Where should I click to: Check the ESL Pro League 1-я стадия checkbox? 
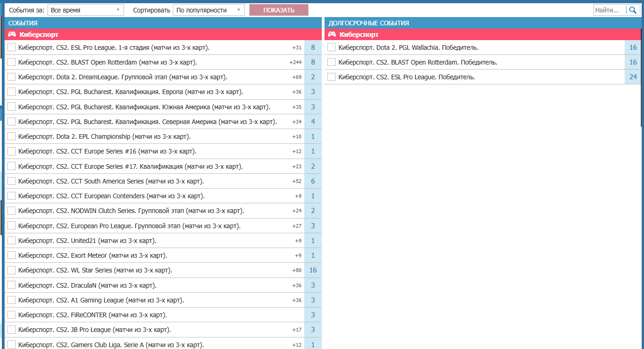click(12, 47)
